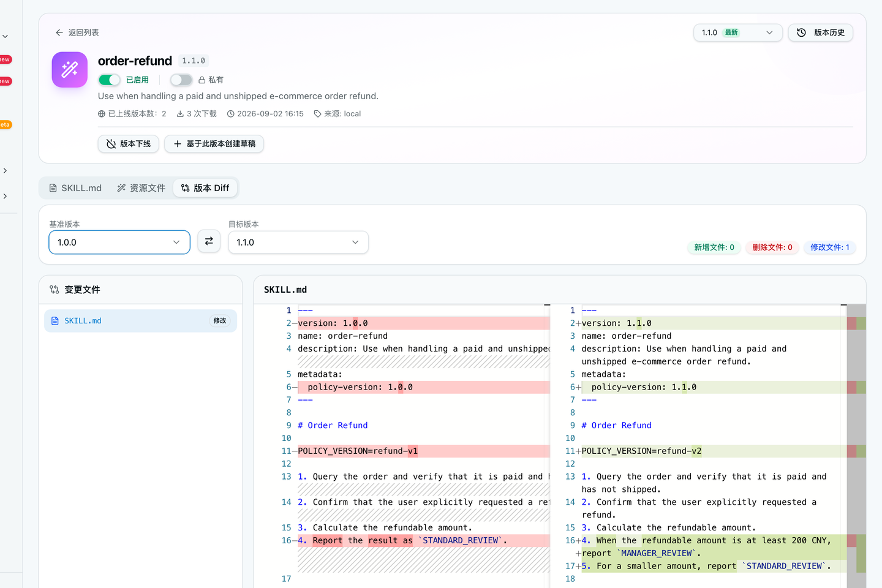Switch to the SKILL.md tab
This screenshot has width=882, height=588.
click(75, 188)
